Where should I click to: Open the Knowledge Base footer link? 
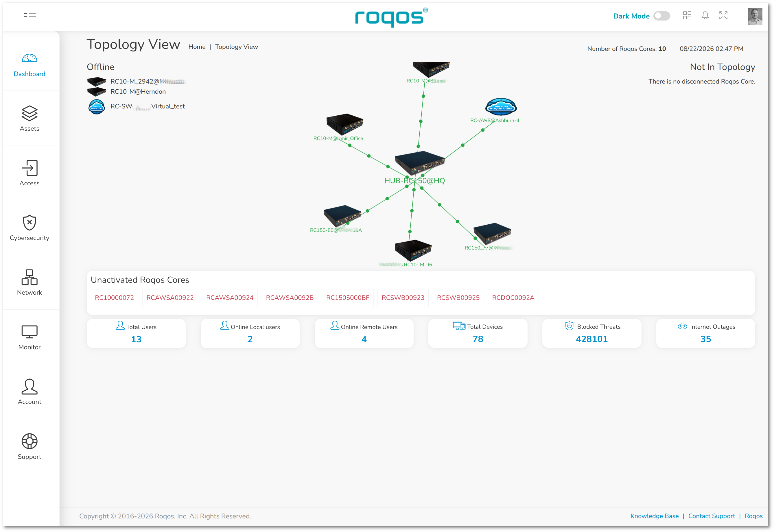654,516
